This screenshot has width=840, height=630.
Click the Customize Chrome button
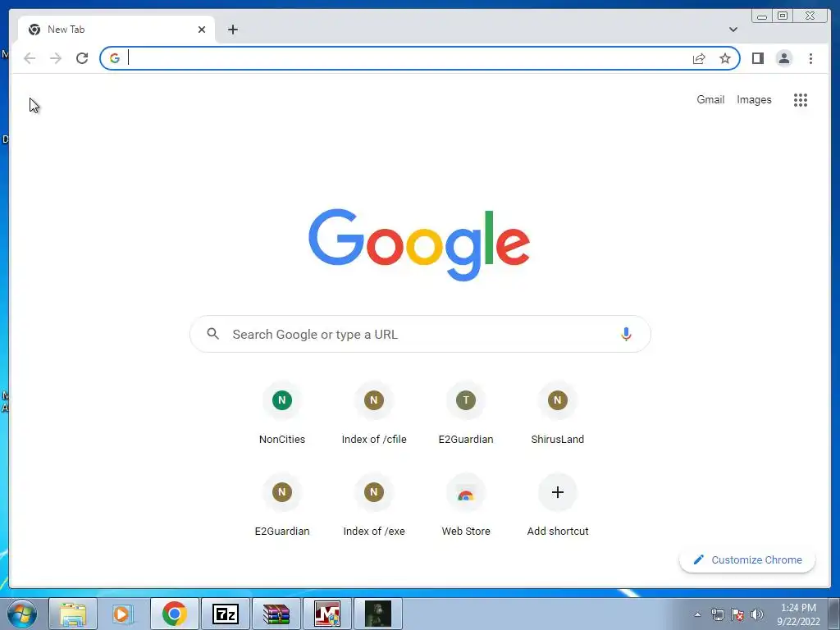pos(747,559)
